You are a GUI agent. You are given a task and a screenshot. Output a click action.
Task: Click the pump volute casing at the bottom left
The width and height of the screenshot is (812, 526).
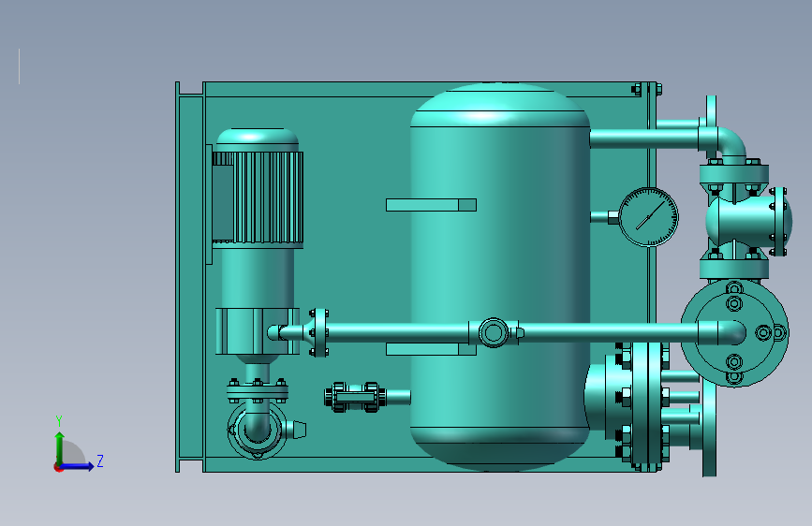tap(258, 430)
